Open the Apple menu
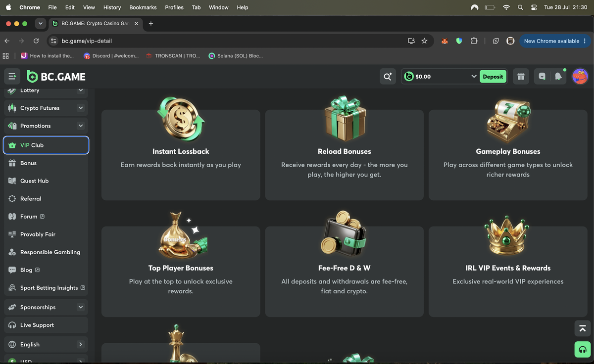The height and width of the screenshot is (364, 594). (8, 7)
